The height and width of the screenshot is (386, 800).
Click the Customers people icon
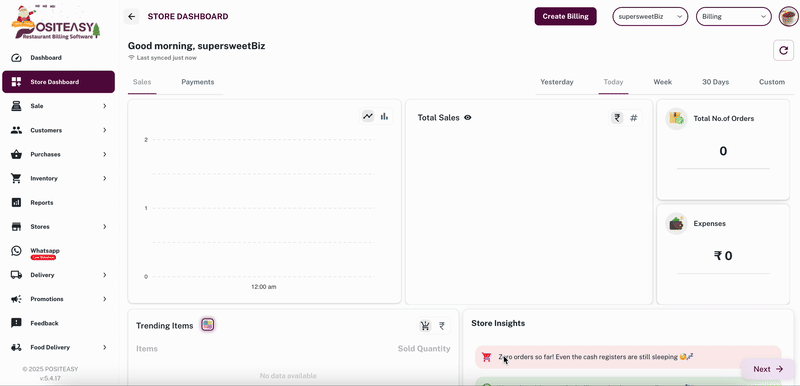[x=16, y=130]
